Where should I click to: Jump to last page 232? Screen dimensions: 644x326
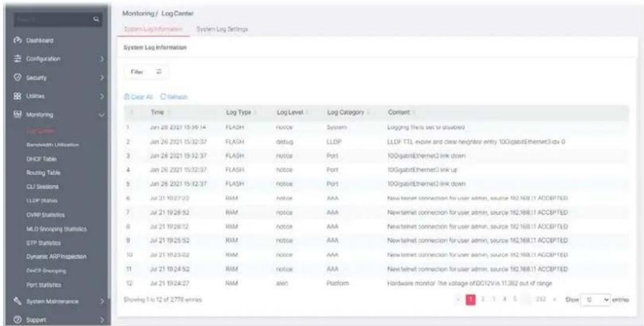[539, 300]
